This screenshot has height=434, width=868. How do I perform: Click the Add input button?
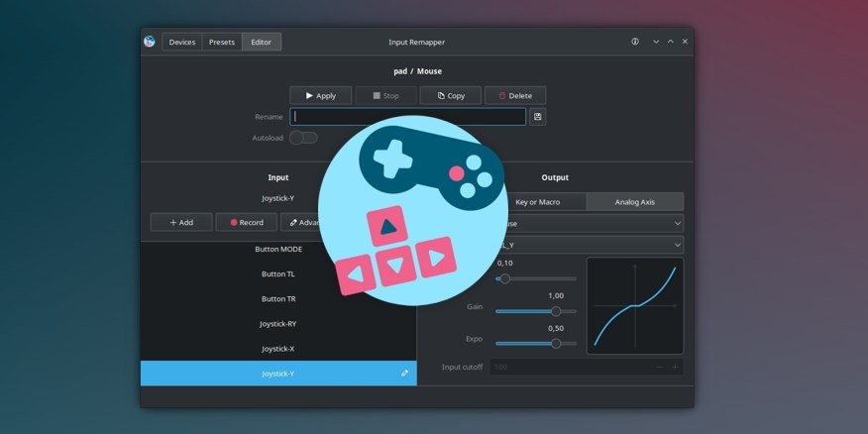(181, 223)
